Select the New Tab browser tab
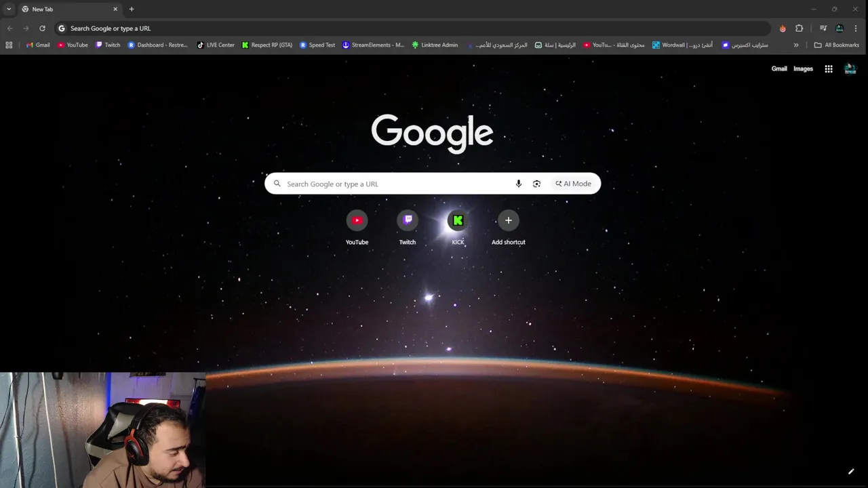This screenshot has width=868, height=488. pyautogui.click(x=69, y=9)
